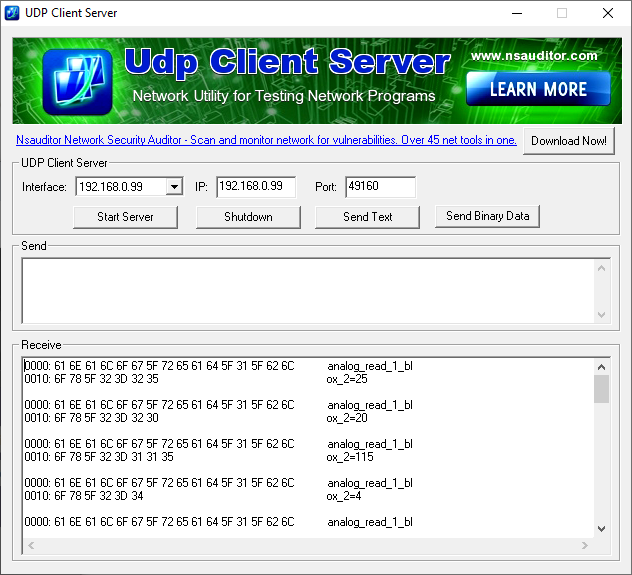This screenshot has height=575, width=632.
Task: Focus the Port number field
Action: pos(379,187)
